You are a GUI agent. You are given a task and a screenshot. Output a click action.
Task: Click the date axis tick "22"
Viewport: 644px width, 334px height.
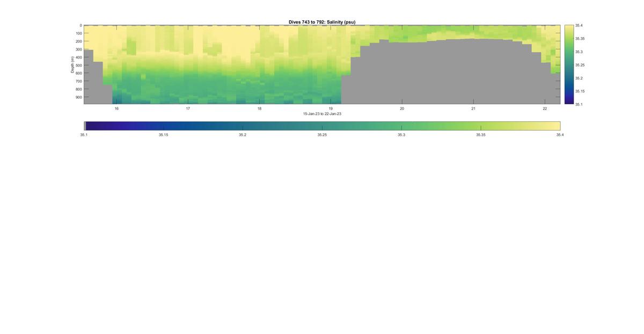coord(545,108)
